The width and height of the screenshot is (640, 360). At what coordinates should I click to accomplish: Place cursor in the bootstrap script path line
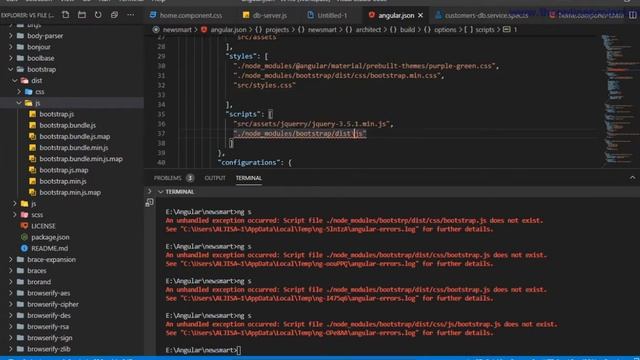pos(300,134)
